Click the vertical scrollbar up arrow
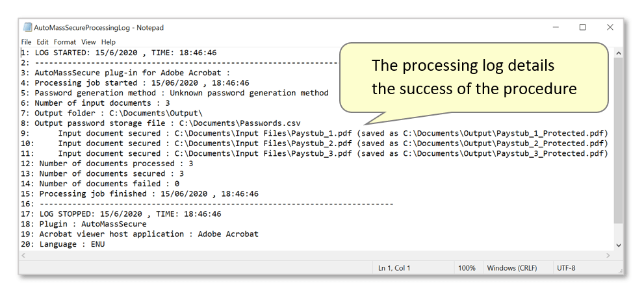Viewport: 644px width, 296px height. (619, 53)
